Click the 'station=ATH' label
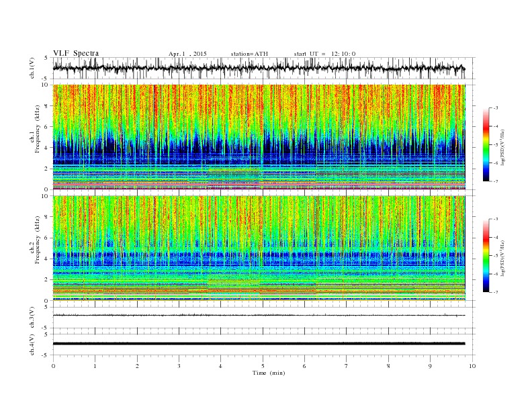 [249, 54]
